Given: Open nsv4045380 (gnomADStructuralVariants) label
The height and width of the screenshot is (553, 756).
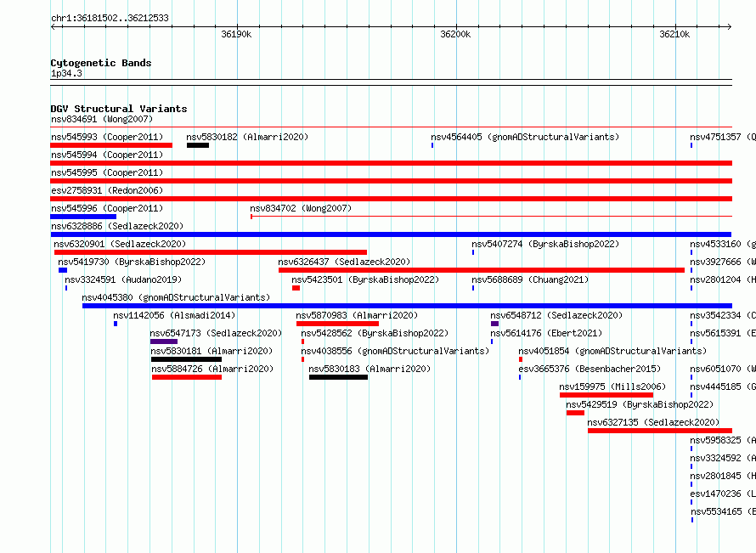Looking at the screenshot, I should pyautogui.click(x=176, y=297).
